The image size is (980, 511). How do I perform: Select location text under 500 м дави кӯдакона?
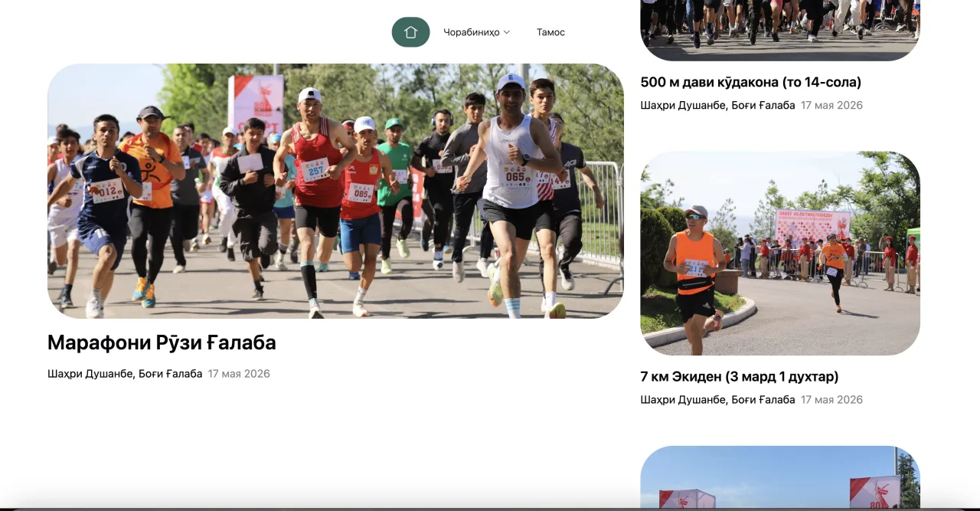point(718,105)
